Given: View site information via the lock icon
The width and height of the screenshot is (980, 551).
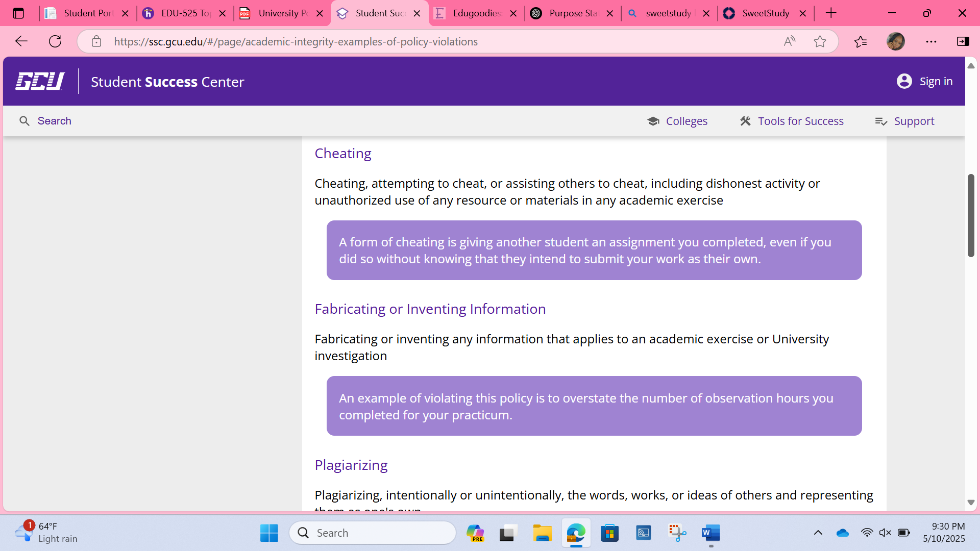Looking at the screenshot, I should [96, 41].
